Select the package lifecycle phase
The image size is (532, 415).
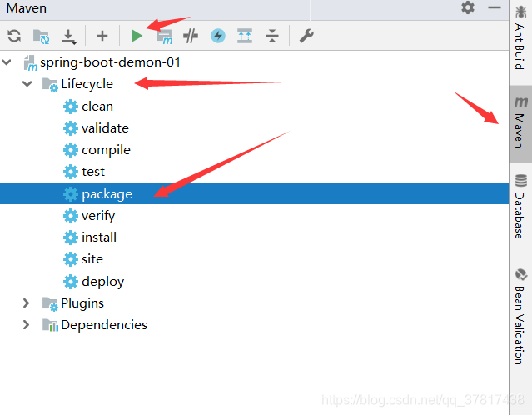point(255,193)
